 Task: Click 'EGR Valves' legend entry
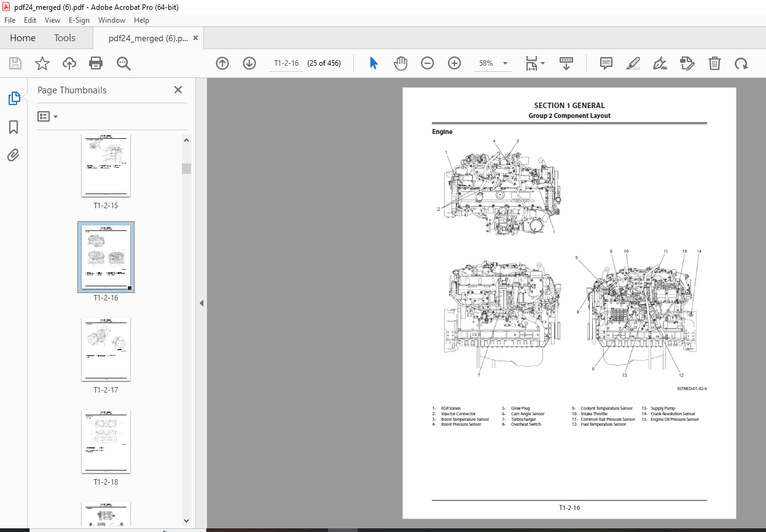pos(451,409)
